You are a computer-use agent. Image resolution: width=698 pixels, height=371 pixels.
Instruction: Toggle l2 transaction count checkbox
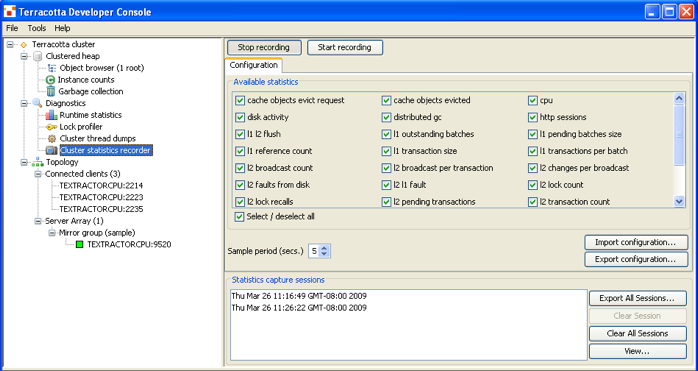(533, 202)
